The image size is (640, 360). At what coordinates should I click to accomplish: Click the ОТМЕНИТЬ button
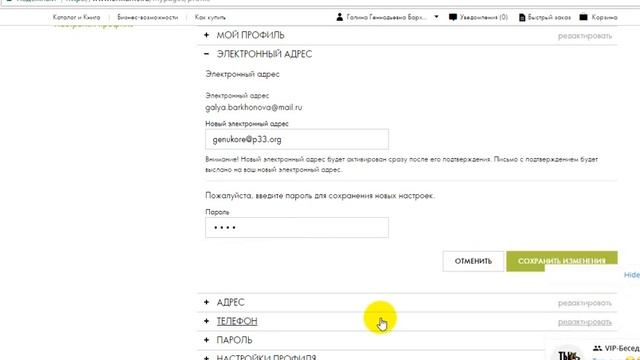click(473, 261)
